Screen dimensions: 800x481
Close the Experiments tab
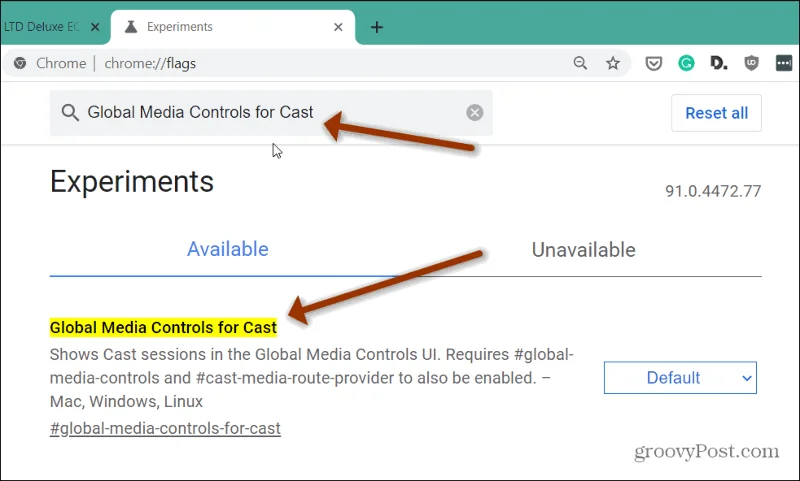click(x=338, y=27)
